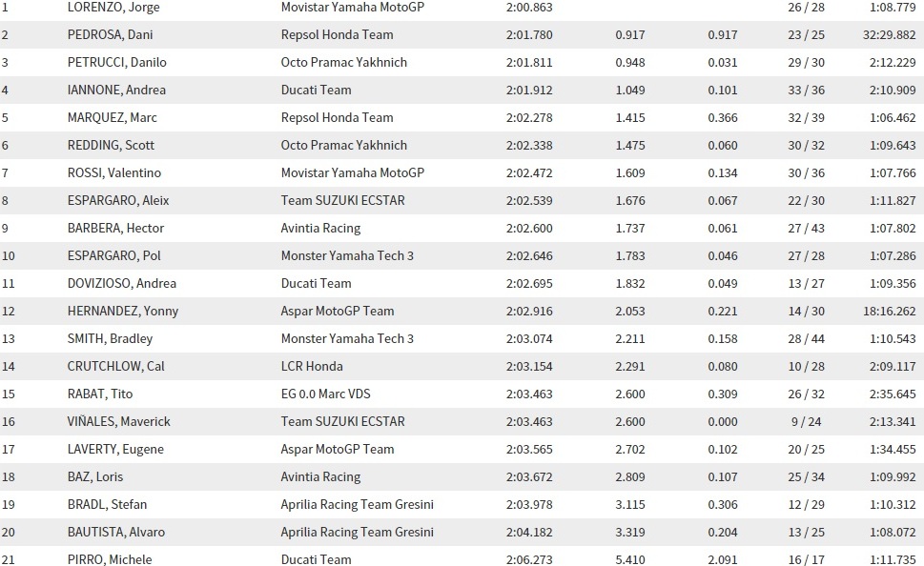Click VIÑALES, Maverick rider name
Screen dimensions: 924x566
[x=119, y=422]
